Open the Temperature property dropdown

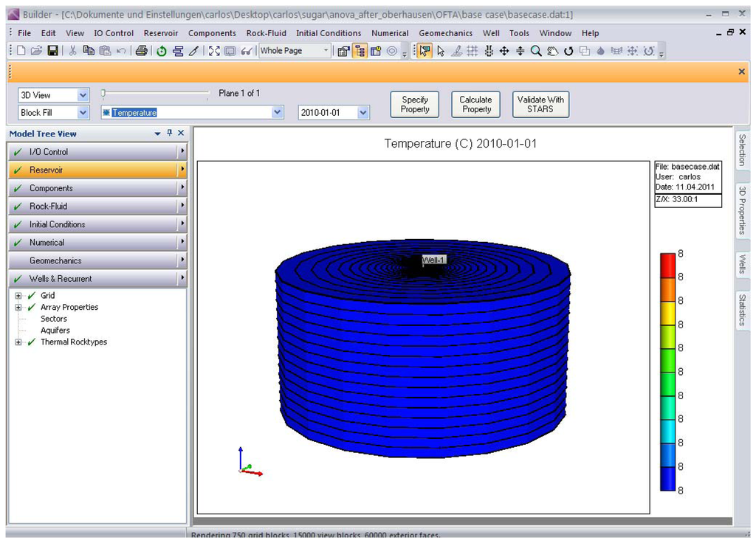point(277,113)
